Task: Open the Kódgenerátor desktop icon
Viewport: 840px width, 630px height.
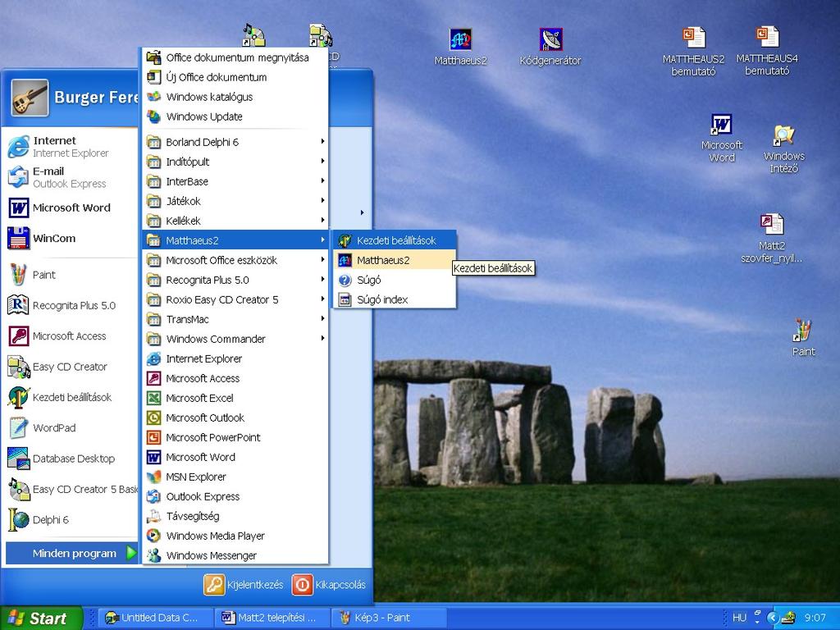Action: coord(550,47)
